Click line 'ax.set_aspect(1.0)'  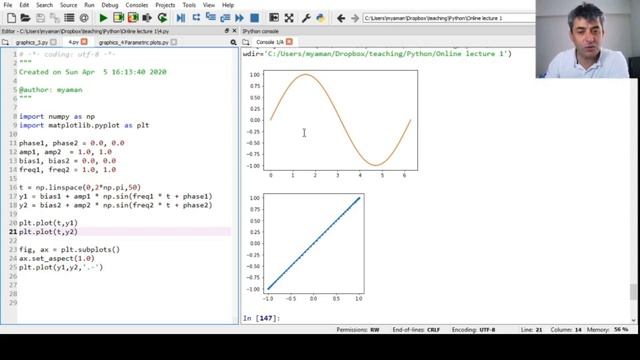[x=56, y=258]
